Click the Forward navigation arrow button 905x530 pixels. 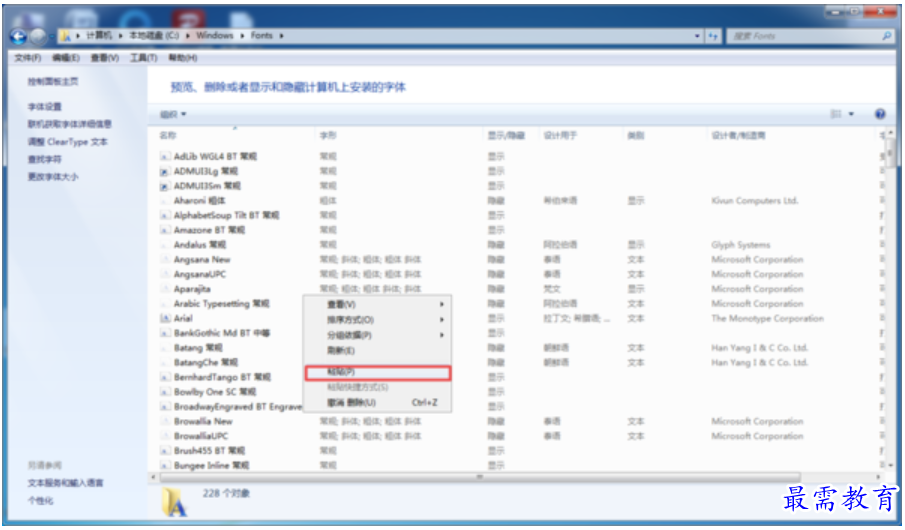[38, 37]
